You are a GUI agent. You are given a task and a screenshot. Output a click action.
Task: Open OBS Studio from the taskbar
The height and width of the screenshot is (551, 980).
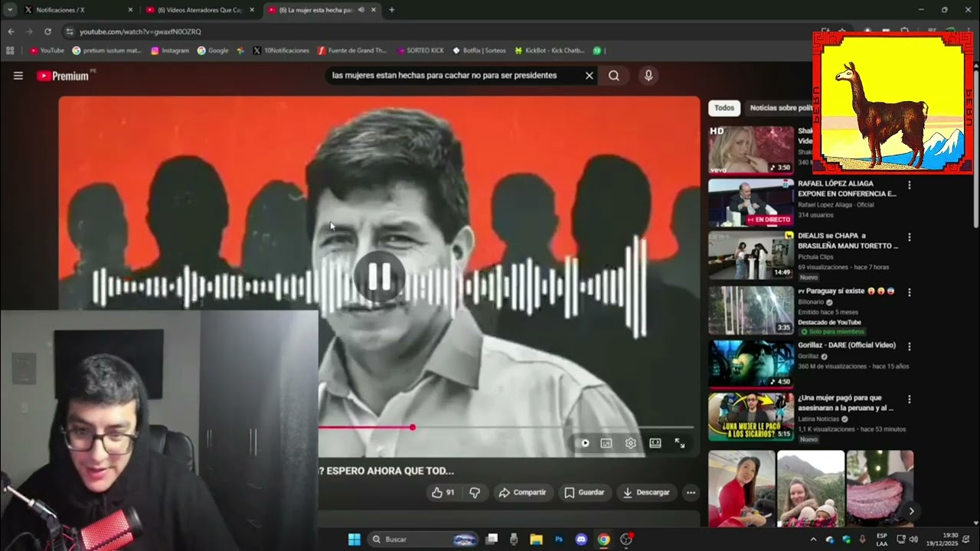click(x=626, y=540)
